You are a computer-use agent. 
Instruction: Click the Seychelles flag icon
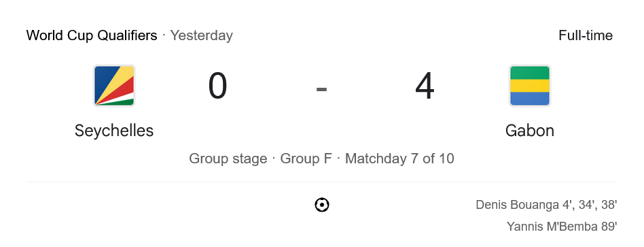coord(114,86)
